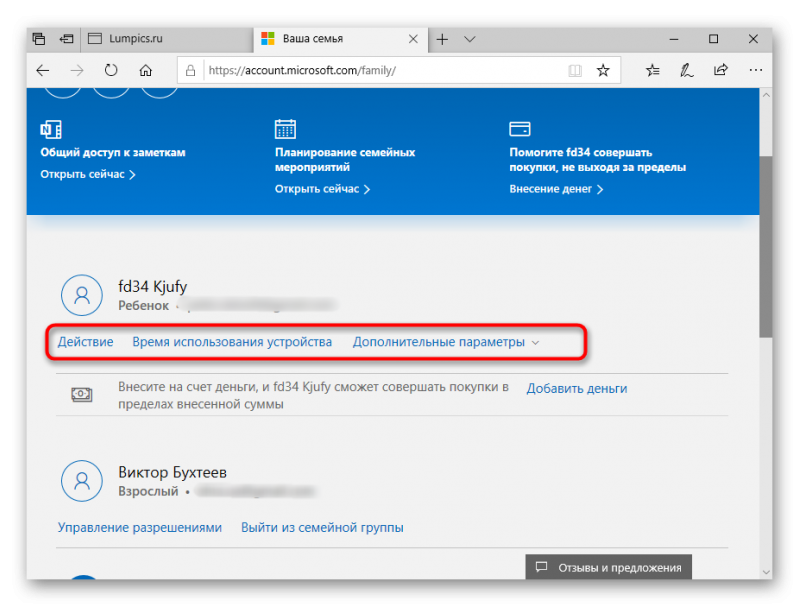Click the Внесение денег link
The height and width of the screenshot is (607, 800).
click(556, 189)
